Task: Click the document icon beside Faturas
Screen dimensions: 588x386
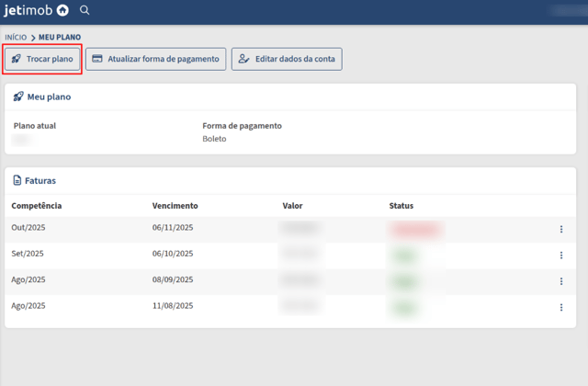Action: click(x=17, y=180)
